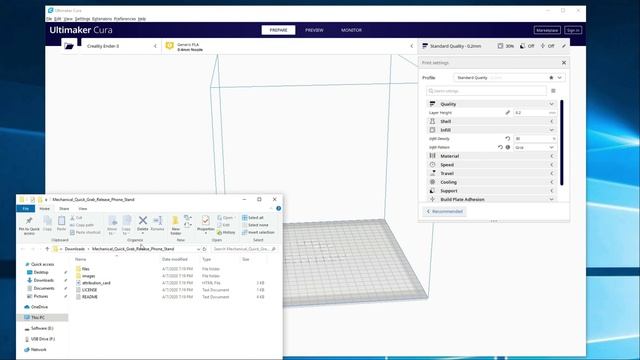Click the Layer Height value field
Viewport: 640px width, 360px height.
click(535, 113)
